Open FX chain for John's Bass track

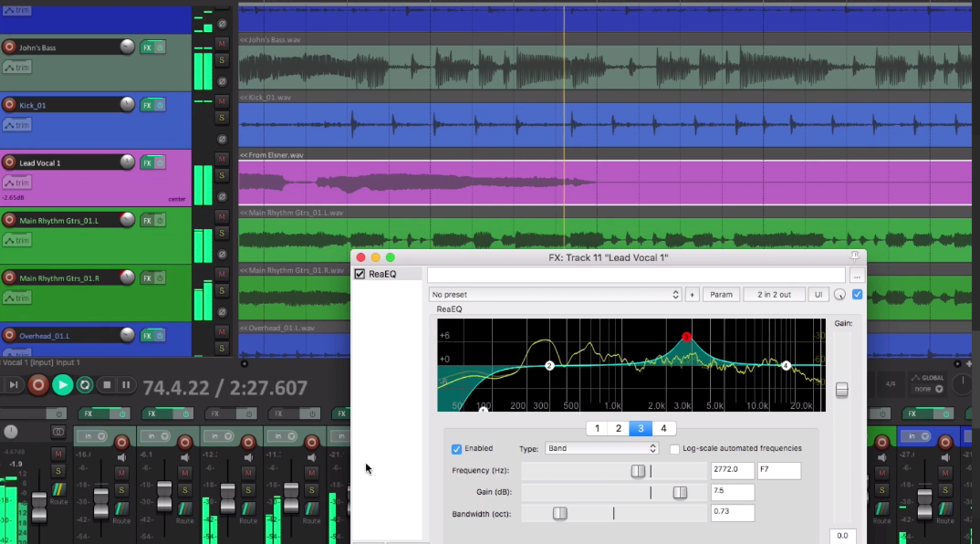click(x=147, y=47)
